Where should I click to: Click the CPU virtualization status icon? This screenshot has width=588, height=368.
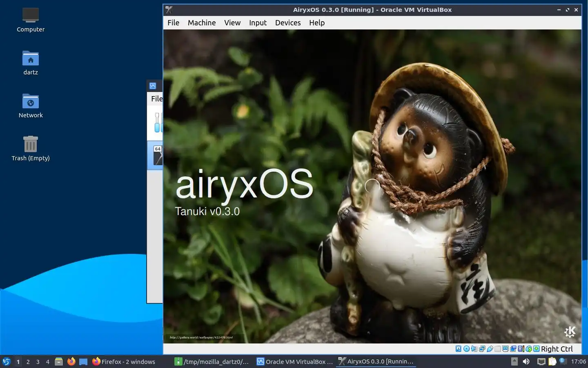[521, 349]
